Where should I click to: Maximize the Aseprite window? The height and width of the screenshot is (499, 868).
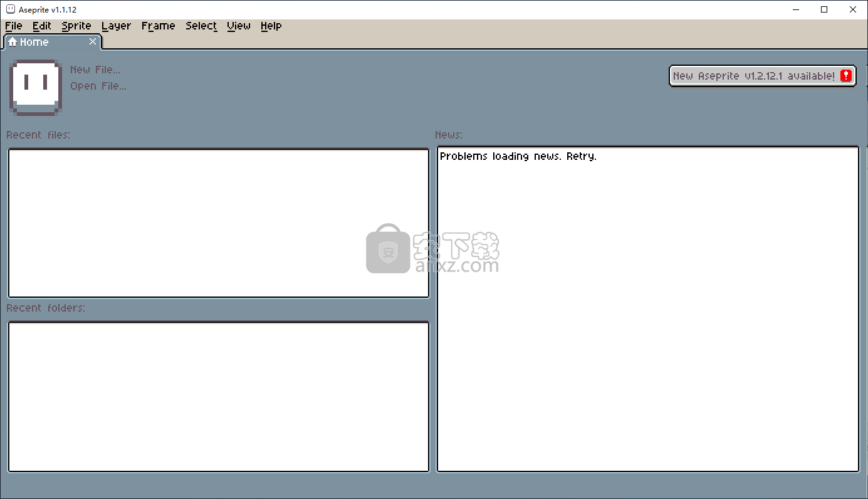(x=824, y=9)
